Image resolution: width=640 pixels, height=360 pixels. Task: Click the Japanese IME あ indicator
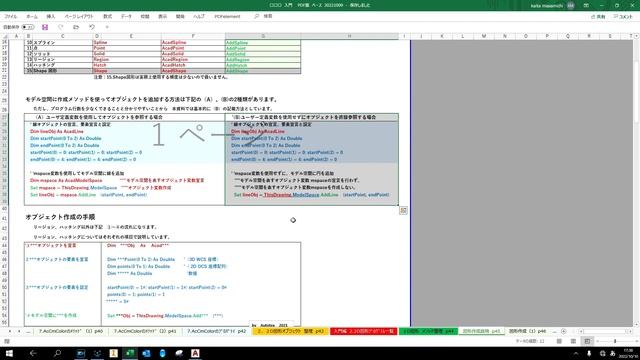(613, 353)
